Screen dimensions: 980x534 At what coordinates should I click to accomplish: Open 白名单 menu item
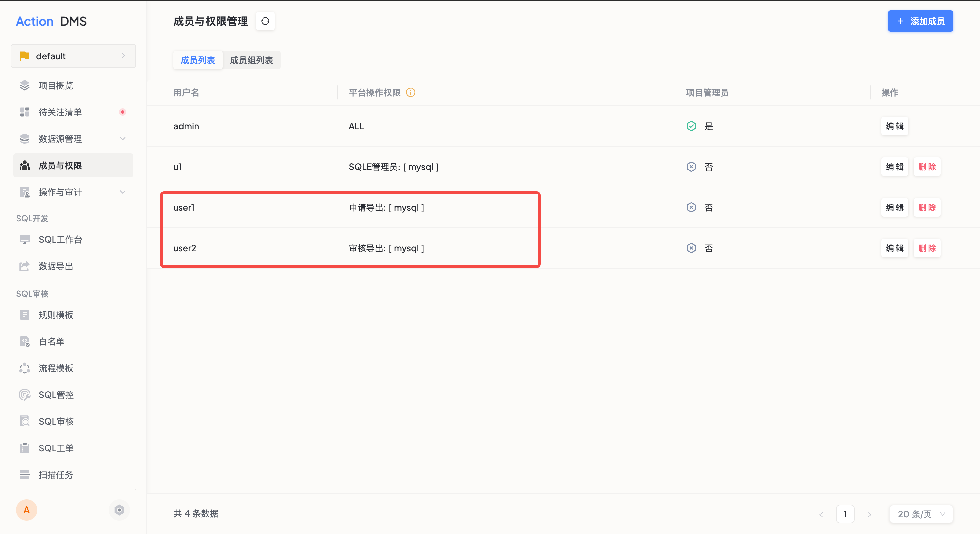click(73, 342)
